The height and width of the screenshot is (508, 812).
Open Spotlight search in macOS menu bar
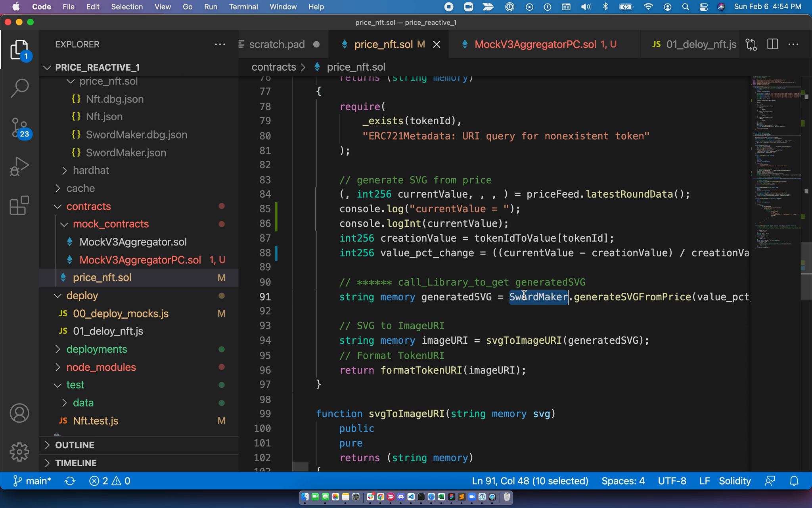686,7
